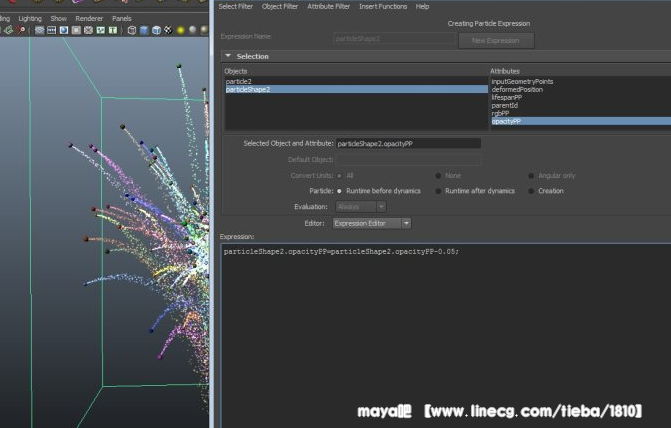The width and height of the screenshot is (671, 428).
Task: Toggle the Safe Action icon
Action: pyautogui.click(x=101, y=30)
